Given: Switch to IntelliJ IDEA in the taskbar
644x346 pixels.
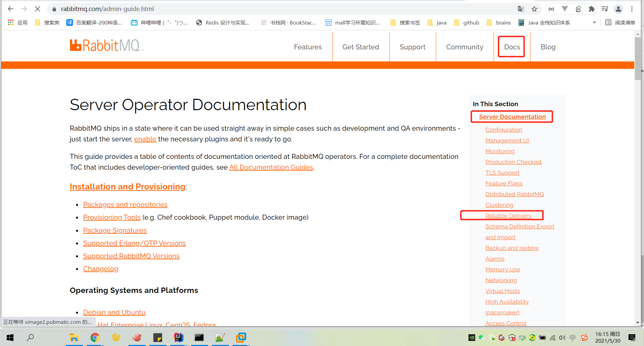Looking at the screenshot, I should click(178, 338).
